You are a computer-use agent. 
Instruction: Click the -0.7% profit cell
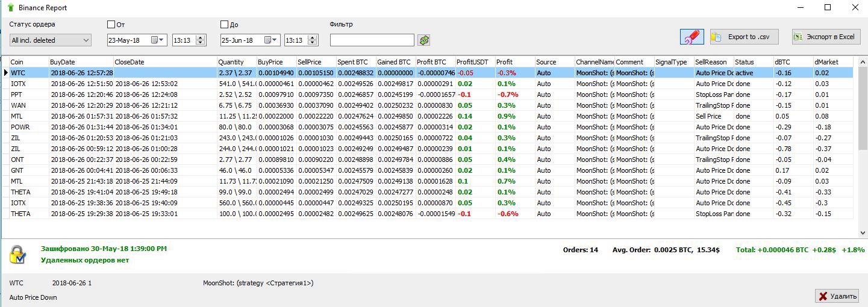coord(515,95)
